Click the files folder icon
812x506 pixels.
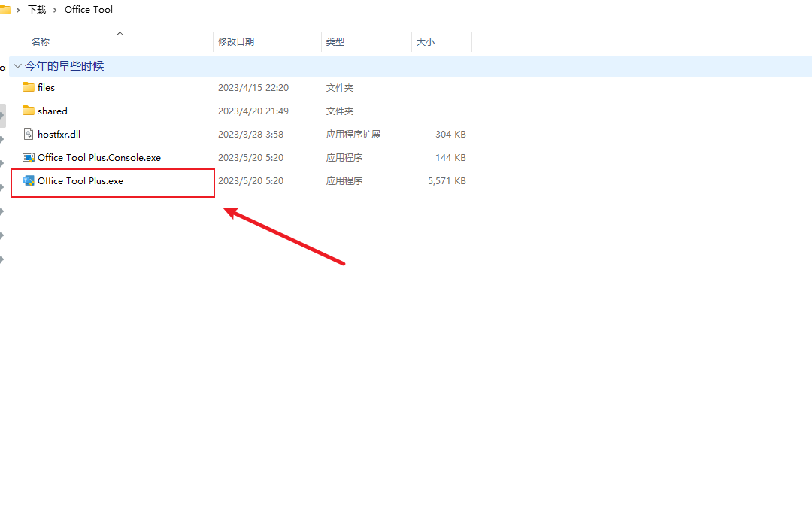point(29,87)
